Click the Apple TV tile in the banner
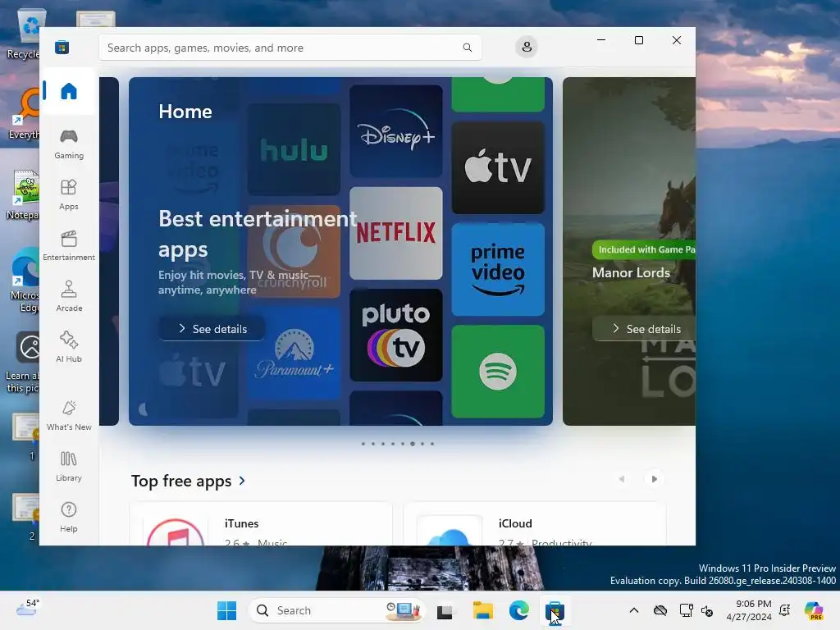Screen dimensions: 840x630 pyautogui.click(x=498, y=167)
